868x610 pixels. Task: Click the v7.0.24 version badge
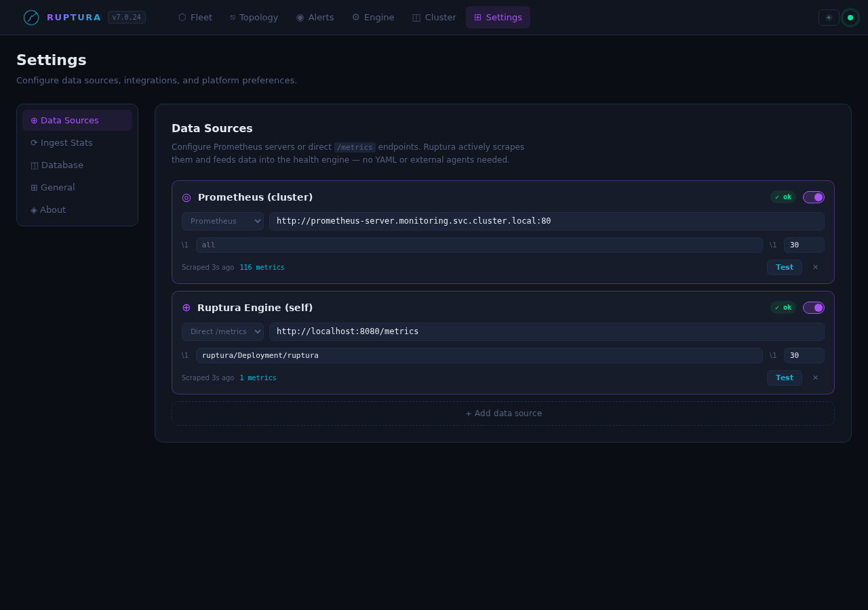pyautogui.click(x=127, y=18)
